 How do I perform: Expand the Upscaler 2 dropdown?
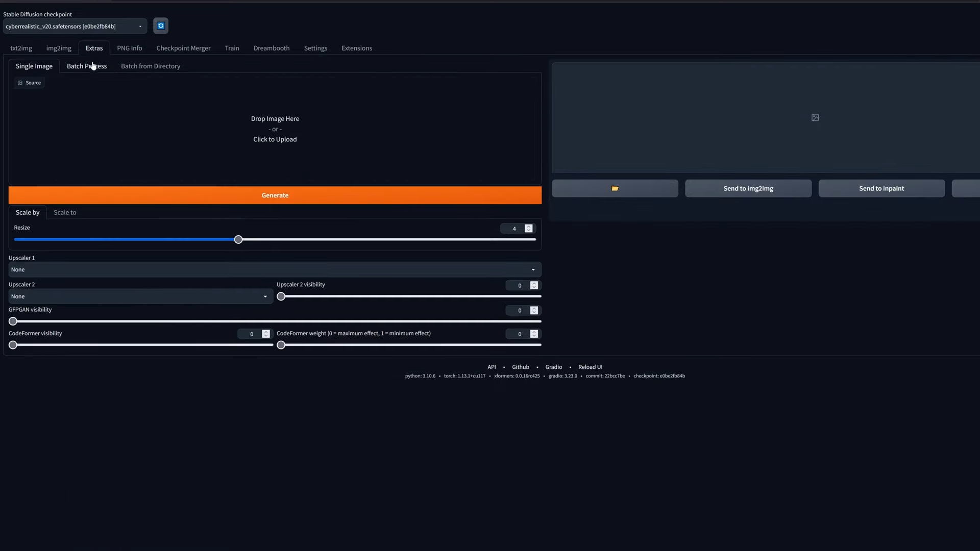[x=140, y=296]
